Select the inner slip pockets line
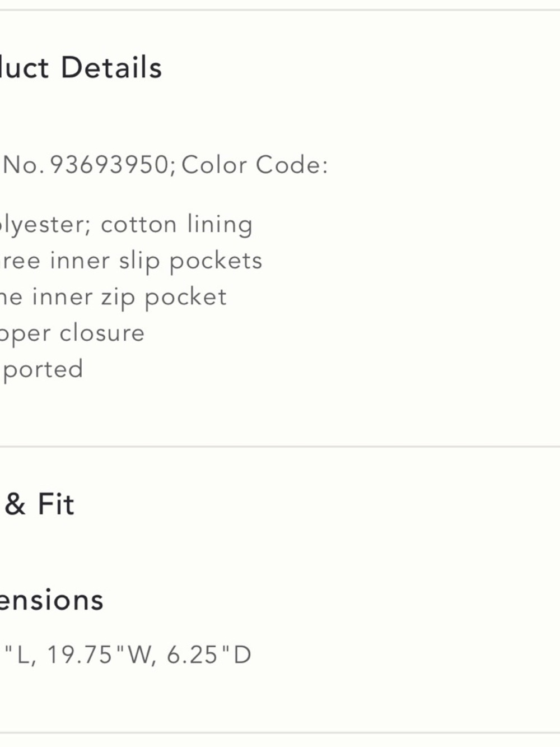560x747 pixels. [x=132, y=261]
